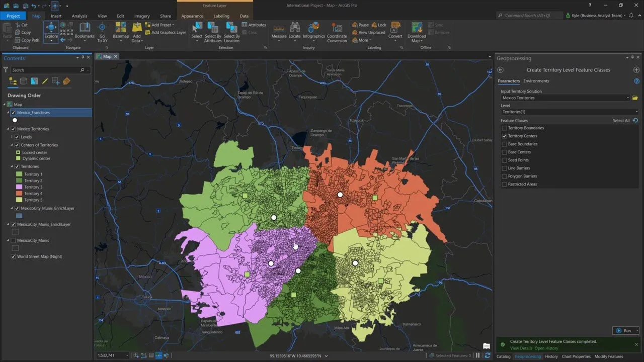Collapse the Map node in Contents
The image size is (644, 362).
coord(4,105)
